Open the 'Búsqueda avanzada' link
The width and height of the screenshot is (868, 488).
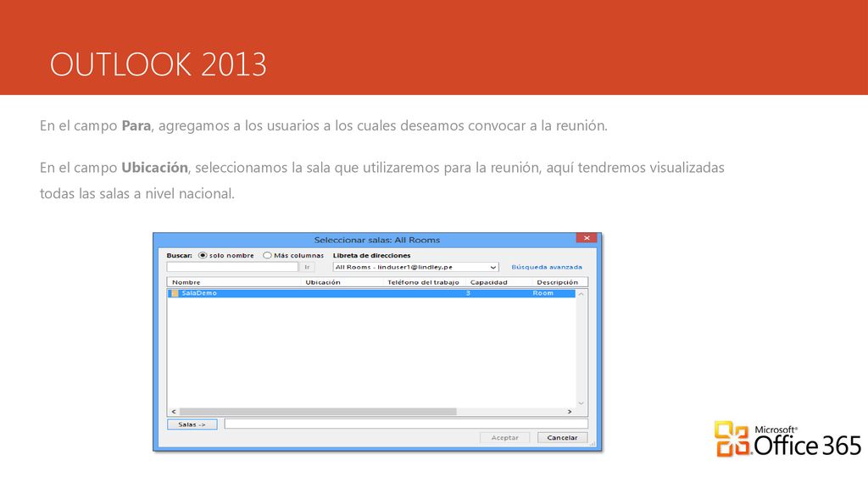pos(547,267)
